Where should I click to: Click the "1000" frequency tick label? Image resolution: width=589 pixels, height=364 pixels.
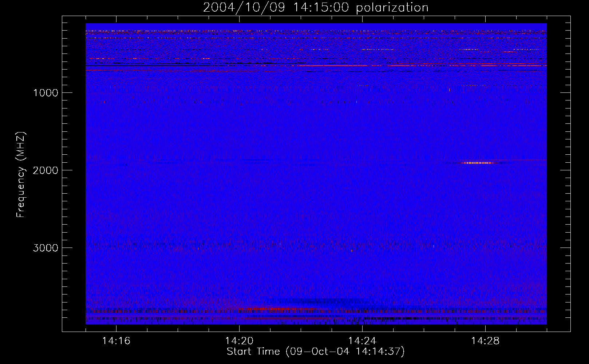[46, 93]
